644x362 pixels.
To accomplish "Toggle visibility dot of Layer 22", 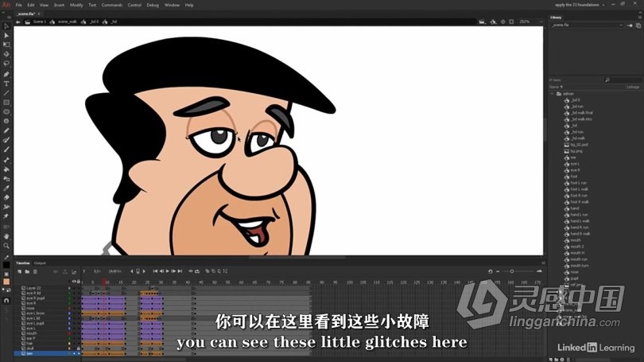I will (74, 289).
